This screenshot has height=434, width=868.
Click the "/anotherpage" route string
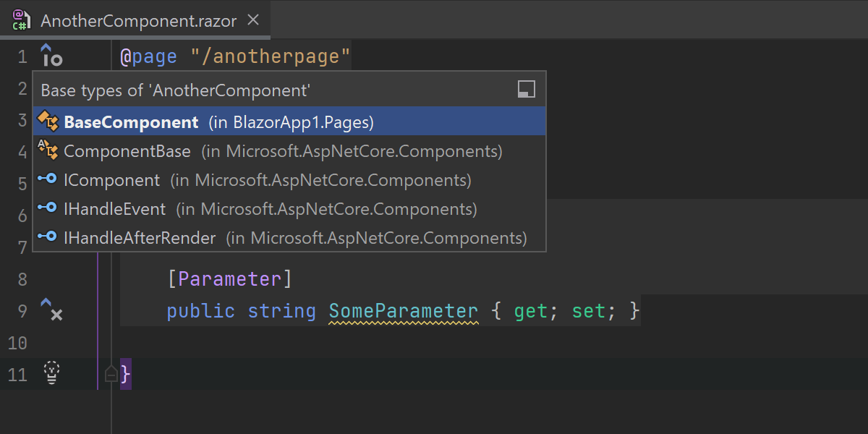click(271, 56)
